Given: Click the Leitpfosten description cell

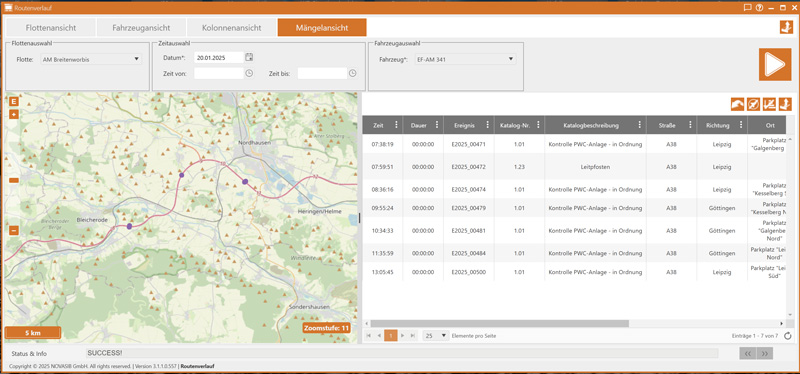Looking at the screenshot, I should (x=595, y=167).
